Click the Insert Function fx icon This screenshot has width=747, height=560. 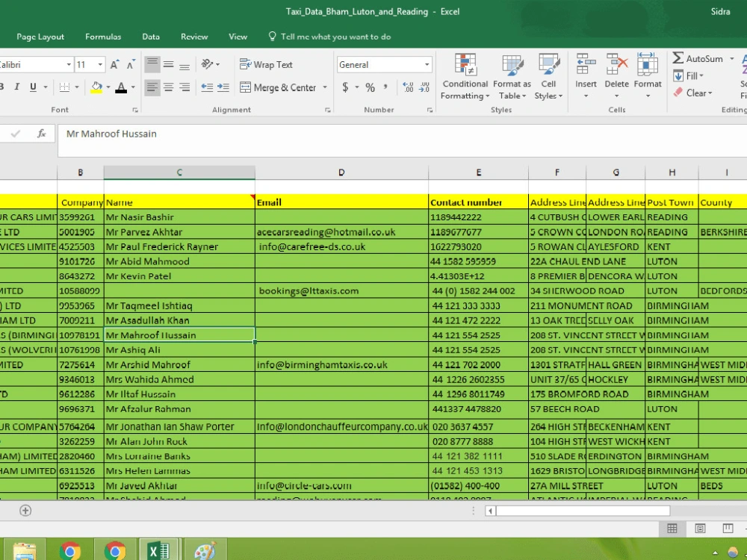point(42,134)
